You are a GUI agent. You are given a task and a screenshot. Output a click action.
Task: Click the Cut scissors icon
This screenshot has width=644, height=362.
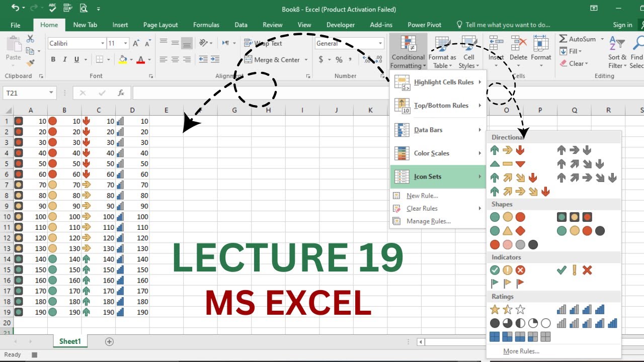coord(30,39)
